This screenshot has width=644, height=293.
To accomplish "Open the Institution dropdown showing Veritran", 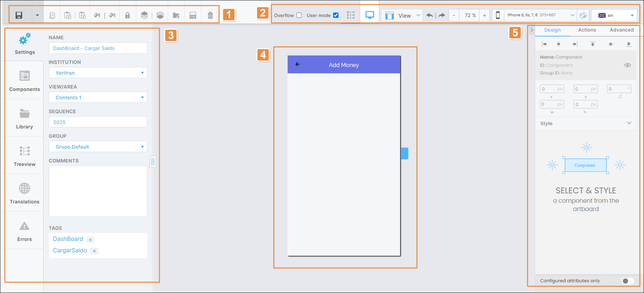I will click(x=98, y=73).
